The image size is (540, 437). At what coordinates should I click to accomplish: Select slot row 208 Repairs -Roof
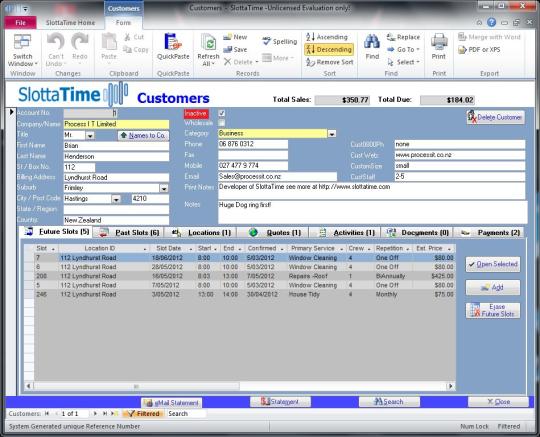click(x=240, y=276)
